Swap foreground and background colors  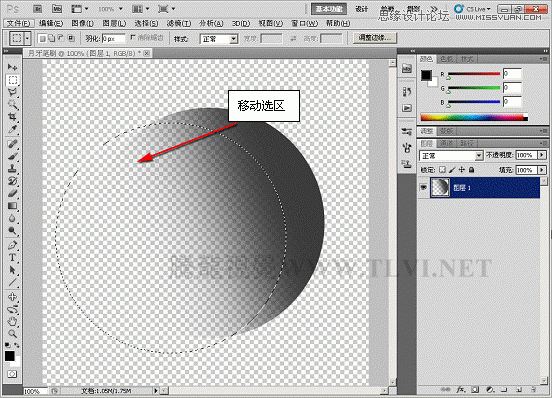pyautogui.click(x=17, y=345)
